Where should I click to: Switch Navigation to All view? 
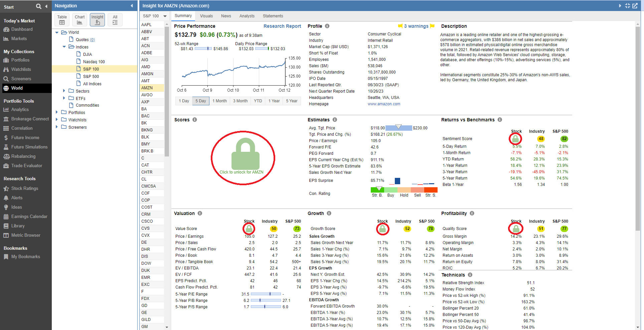(115, 20)
